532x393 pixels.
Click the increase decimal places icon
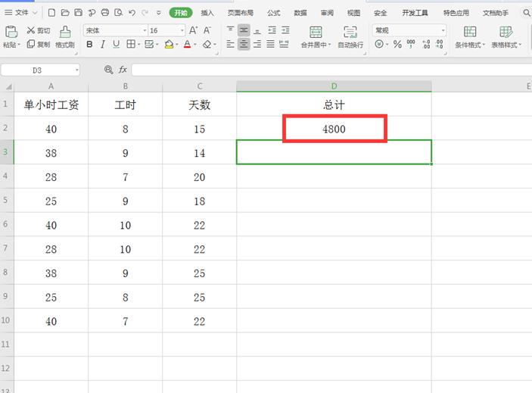point(426,44)
